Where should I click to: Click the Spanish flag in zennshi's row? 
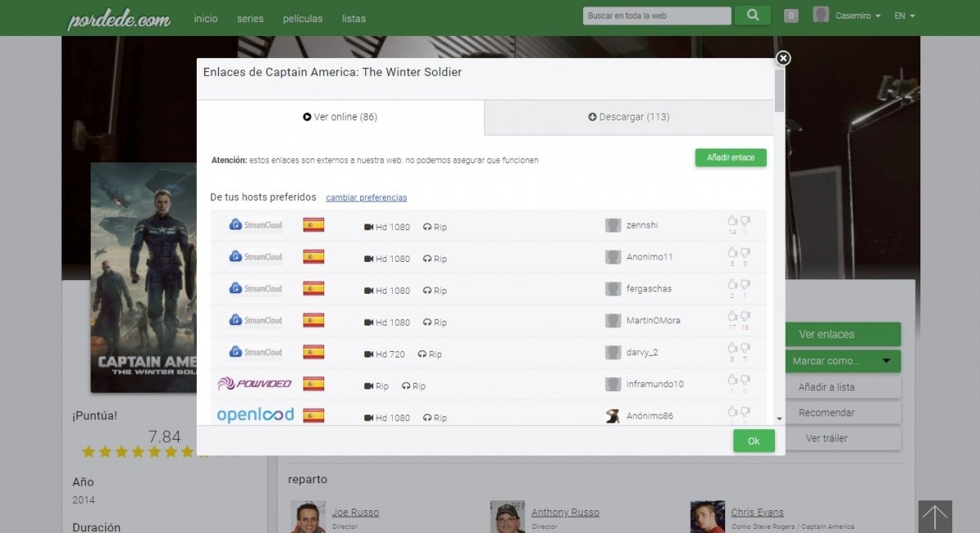(314, 225)
